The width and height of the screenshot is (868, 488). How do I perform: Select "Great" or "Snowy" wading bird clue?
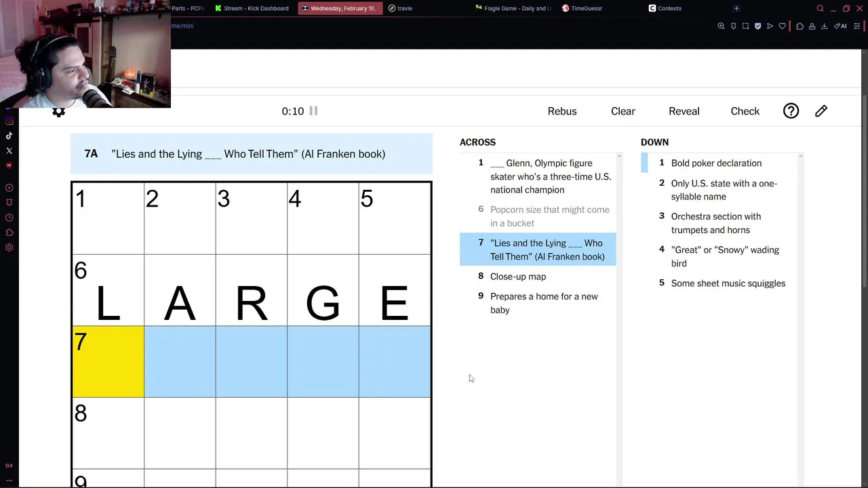click(x=719, y=256)
